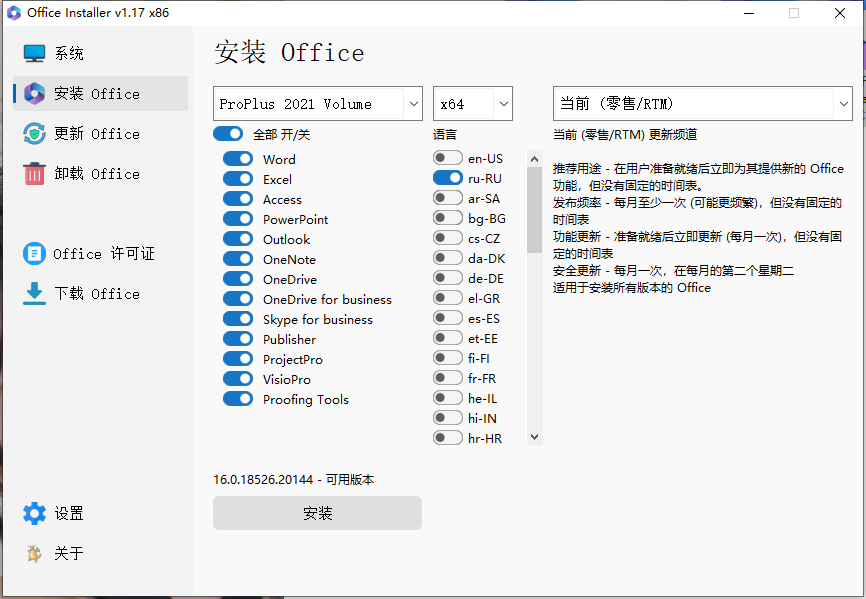The width and height of the screenshot is (866, 599).
Task: Open the ProPlus 2021 Volume dropdown
Action: [x=318, y=104]
